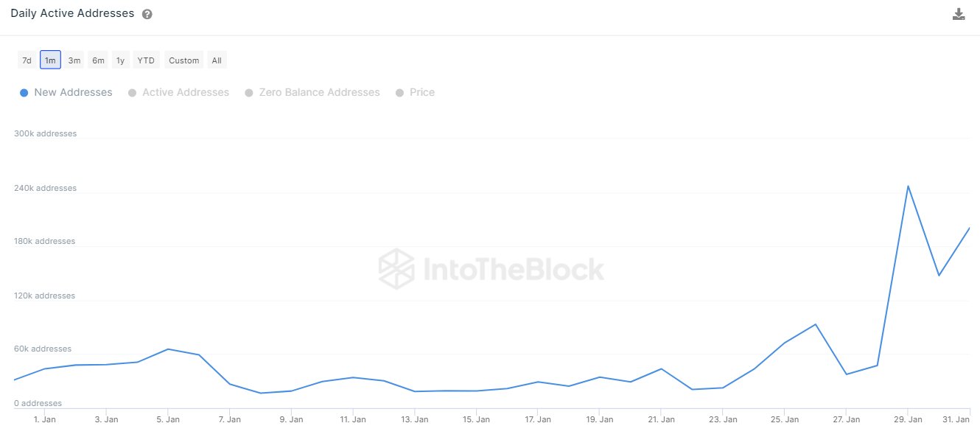Switch to 6m time range

point(98,60)
